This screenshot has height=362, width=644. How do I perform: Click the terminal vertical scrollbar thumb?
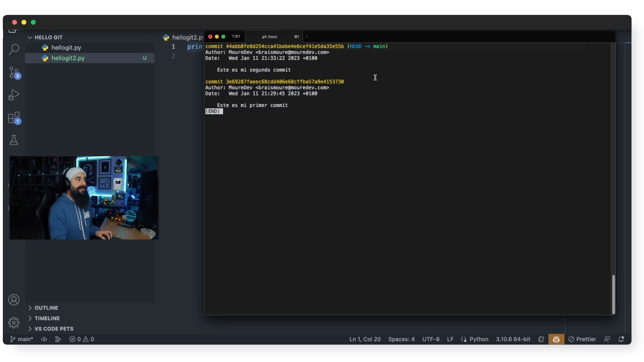pyautogui.click(x=613, y=294)
